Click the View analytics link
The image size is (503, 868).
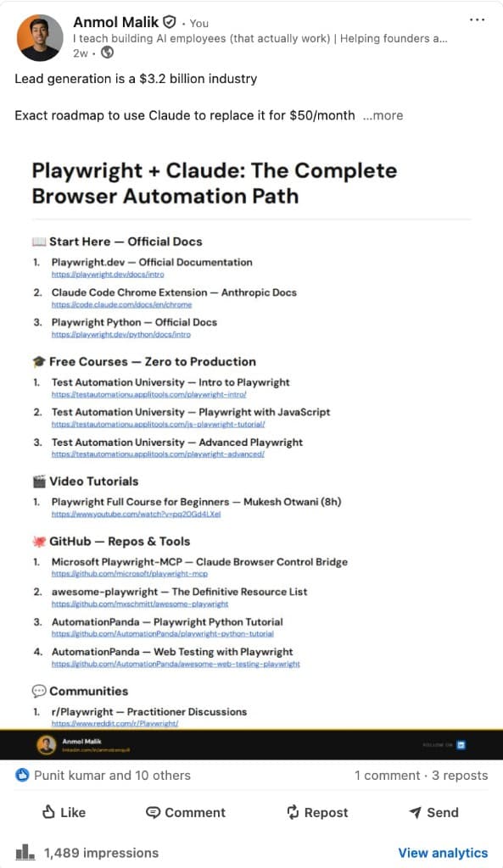click(443, 853)
